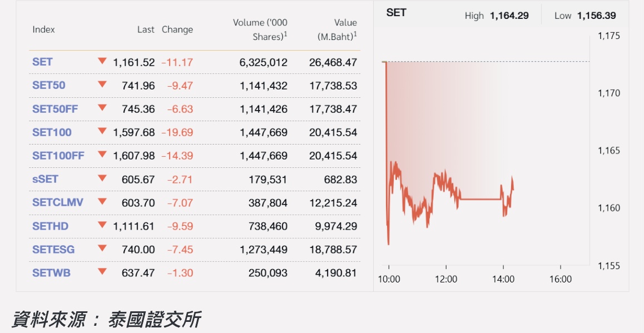Click the red triangle next to SET50FF
Screen dimensions: 644x333
102,108
